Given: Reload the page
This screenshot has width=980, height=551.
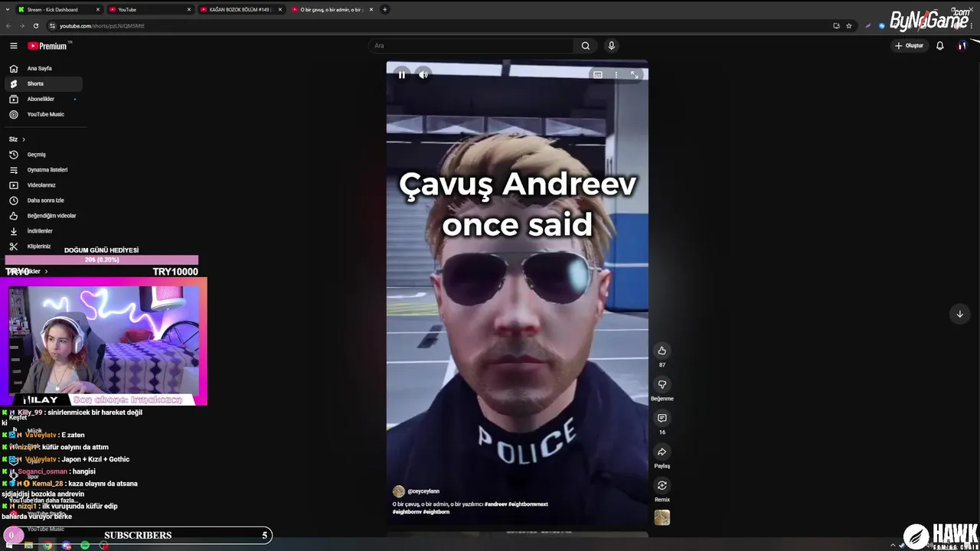Looking at the screenshot, I should (x=35, y=25).
